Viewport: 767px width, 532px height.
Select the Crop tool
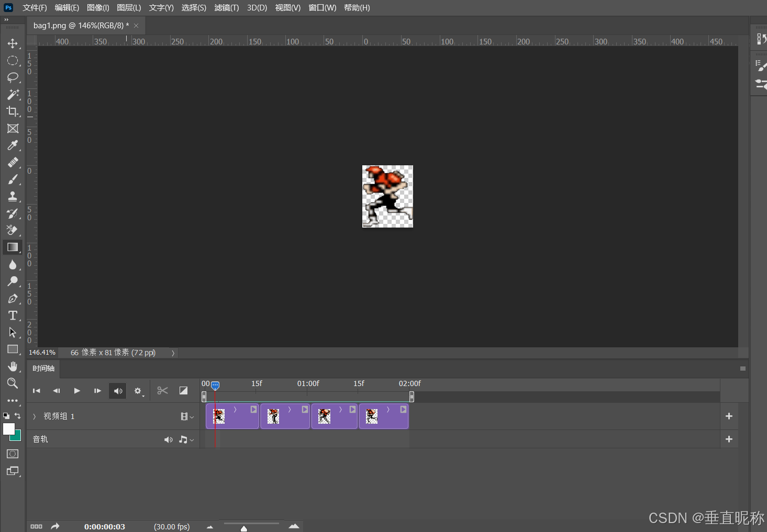pos(13,111)
